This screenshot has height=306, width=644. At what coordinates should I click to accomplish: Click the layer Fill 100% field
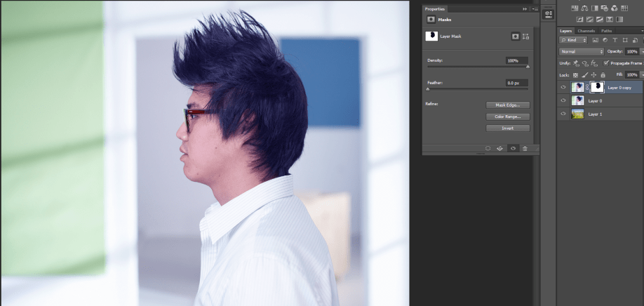tap(631, 75)
